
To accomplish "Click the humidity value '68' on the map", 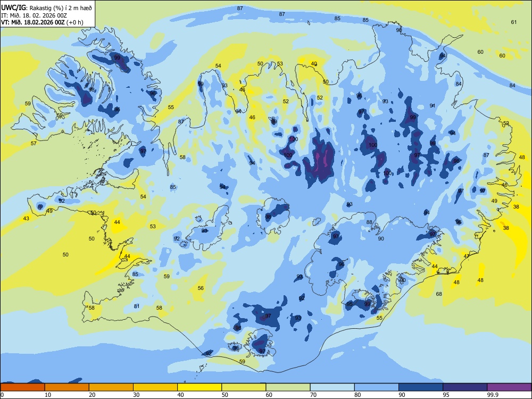I will pos(439,294).
